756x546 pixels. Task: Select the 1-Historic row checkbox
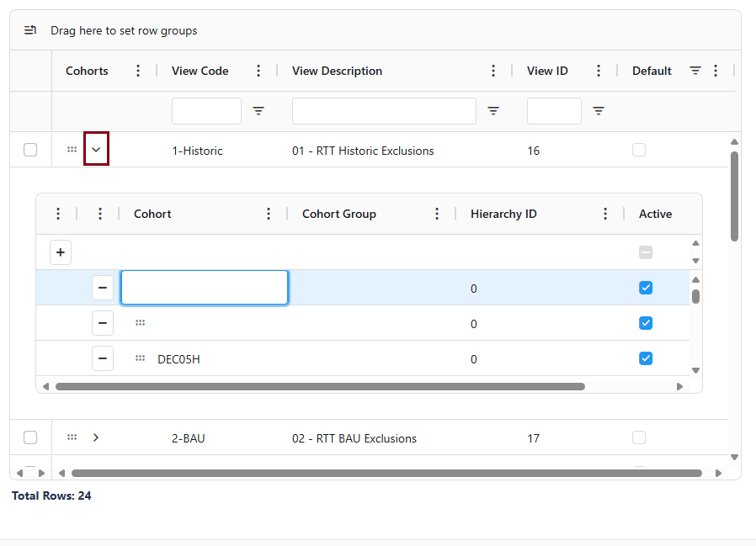[x=30, y=150]
